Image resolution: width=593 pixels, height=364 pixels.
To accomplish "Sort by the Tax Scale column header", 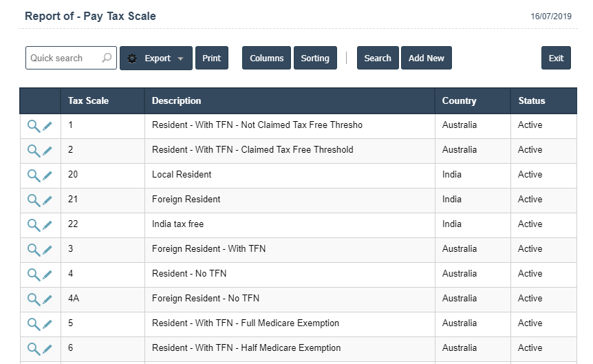I will 88,101.
